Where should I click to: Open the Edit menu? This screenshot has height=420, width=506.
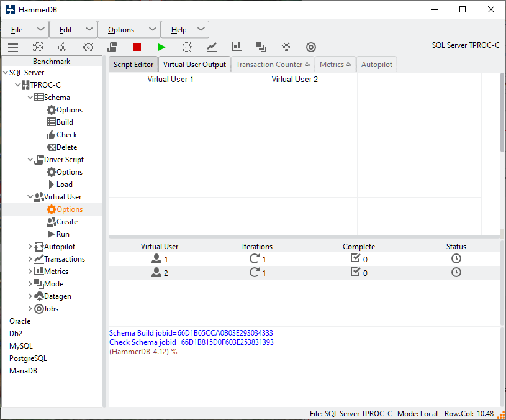(73, 30)
